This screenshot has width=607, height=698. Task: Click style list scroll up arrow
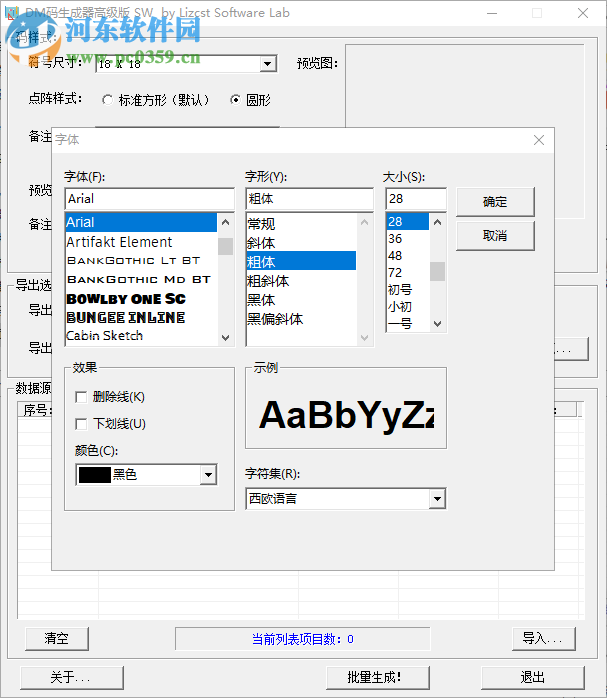pos(364,222)
